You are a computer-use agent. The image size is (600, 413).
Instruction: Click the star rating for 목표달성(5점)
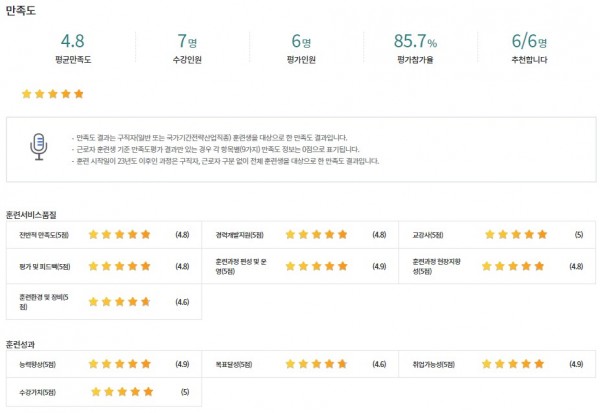click(x=316, y=364)
